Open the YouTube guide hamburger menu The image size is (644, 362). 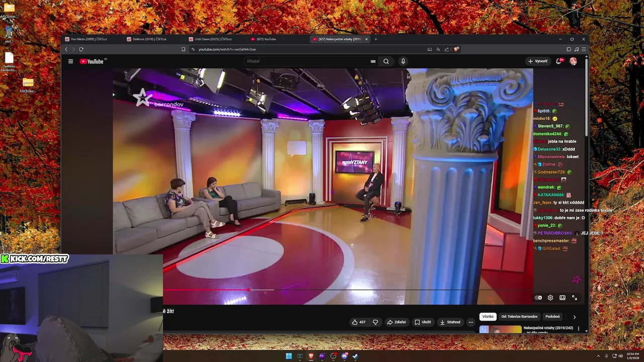(x=70, y=61)
